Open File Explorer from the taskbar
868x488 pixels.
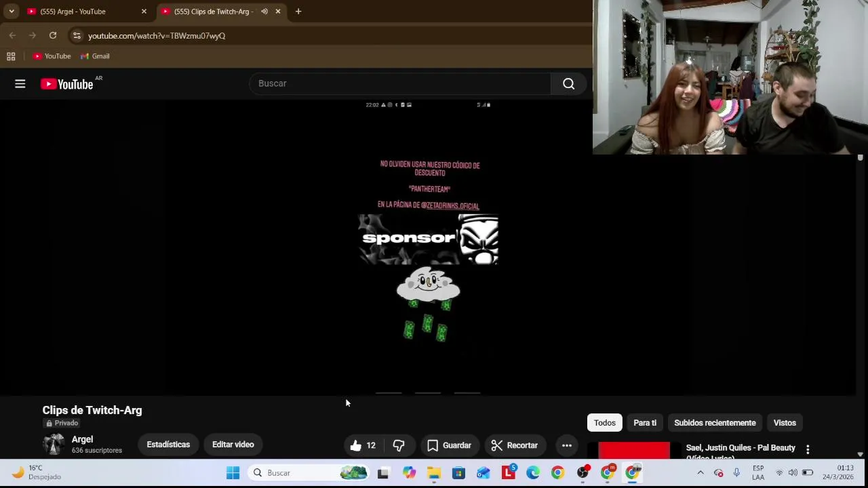434,473
